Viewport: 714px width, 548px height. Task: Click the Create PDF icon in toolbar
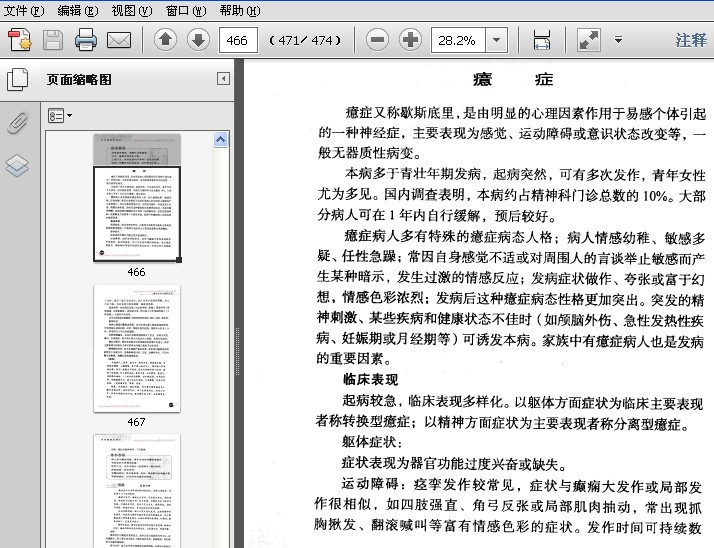point(20,40)
